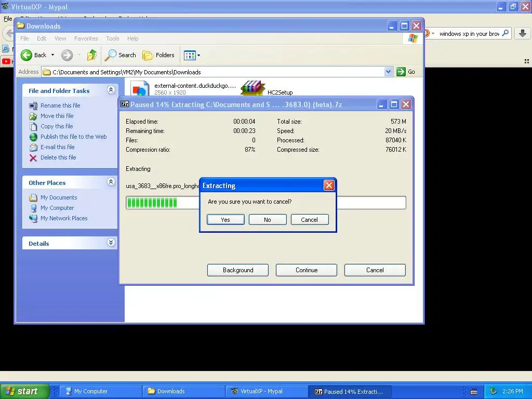Toggle the Folders pane

click(158, 55)
